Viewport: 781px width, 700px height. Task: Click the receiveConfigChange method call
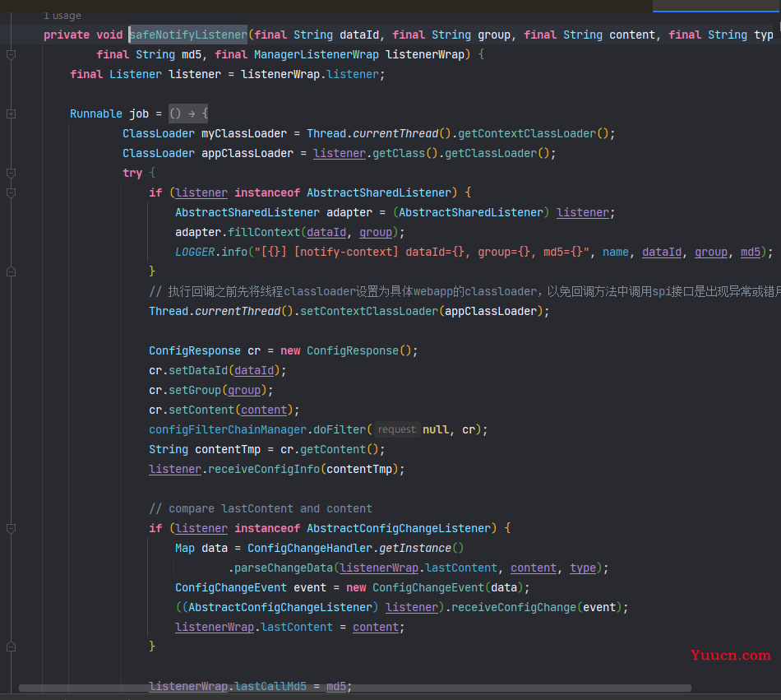514,607
